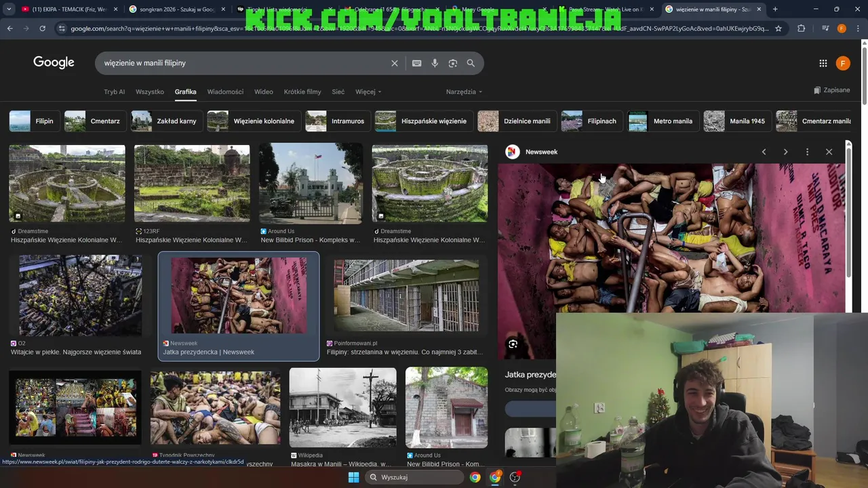Filter by Więzienie kolonialne chip

coord(253,121)
